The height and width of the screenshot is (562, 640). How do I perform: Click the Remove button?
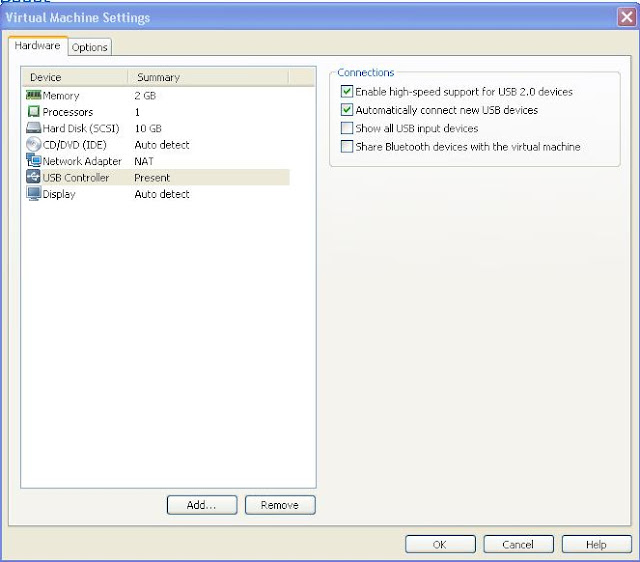280,505
